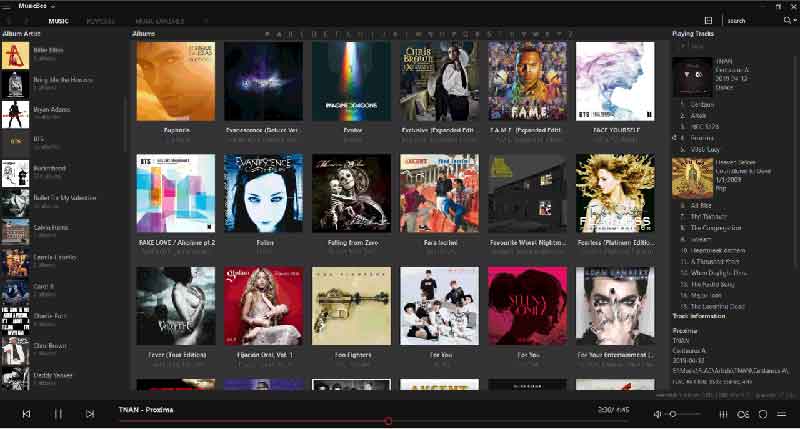Click the Evanescence (Deluxe Ver) album title text

point(262,131)
